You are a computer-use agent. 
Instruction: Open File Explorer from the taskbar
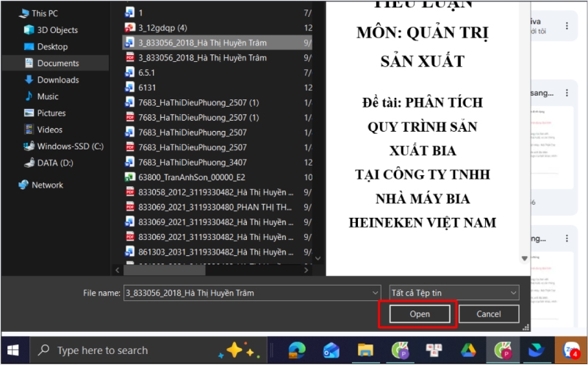point(365,350)
